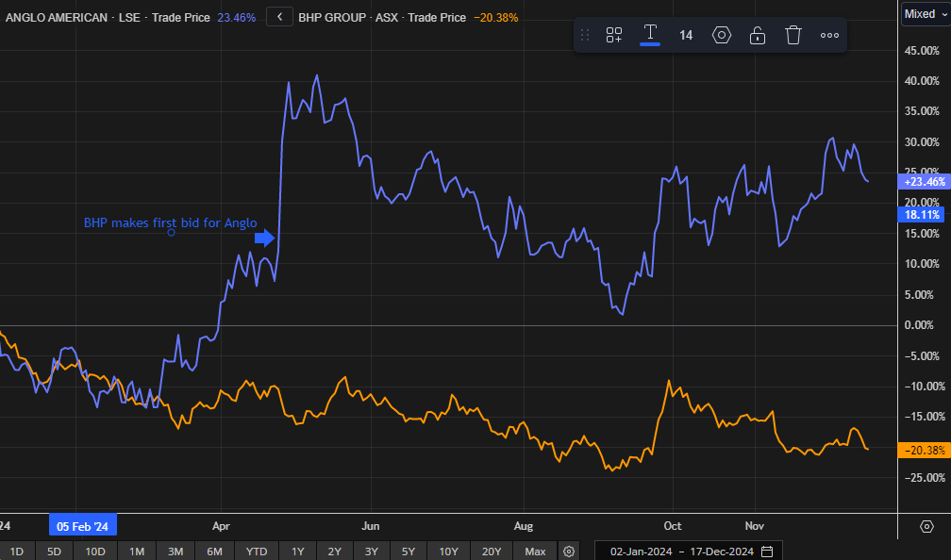Expand the Mixed scale dropdown
Image resolution: width=951 pixels, height=560 pixels.
[924, 13]
